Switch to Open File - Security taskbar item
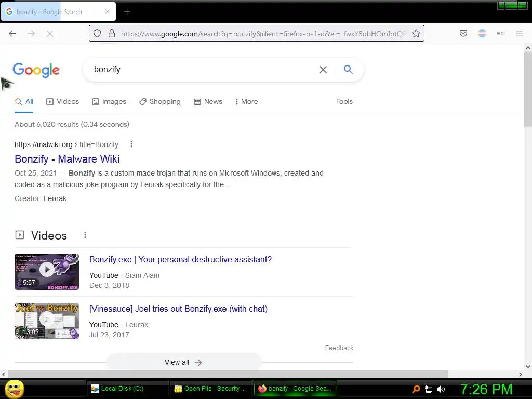The width and height of the screenshot is (532, 399). [210, 389]
